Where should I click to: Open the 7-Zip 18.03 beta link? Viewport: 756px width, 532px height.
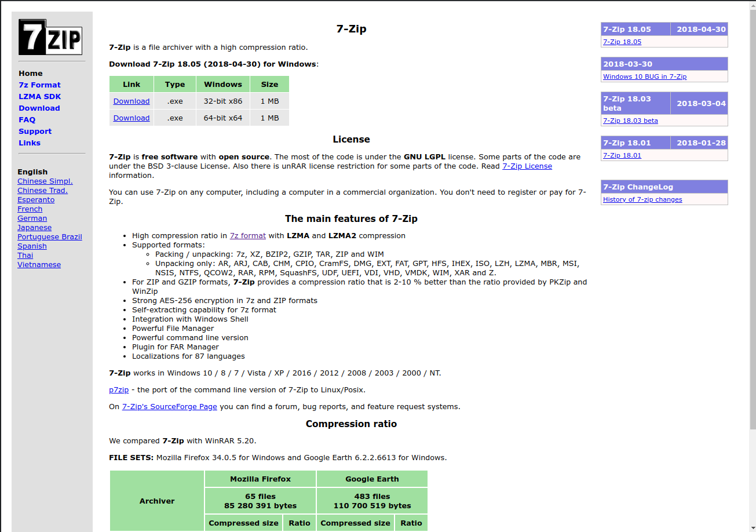click(630, 121)
